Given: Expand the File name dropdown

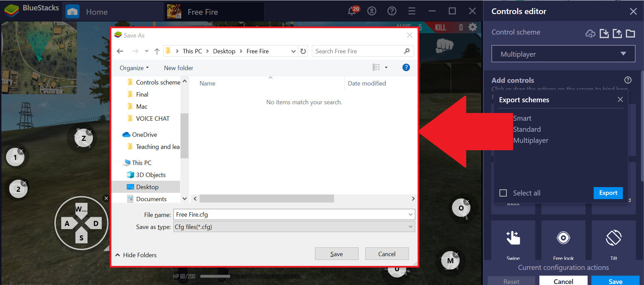Looking at the screenshot, I should 411,215.
